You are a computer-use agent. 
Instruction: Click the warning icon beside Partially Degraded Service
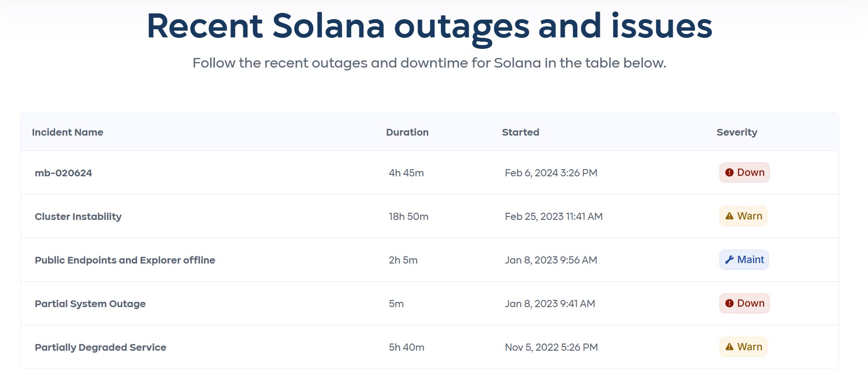(730, 346)
